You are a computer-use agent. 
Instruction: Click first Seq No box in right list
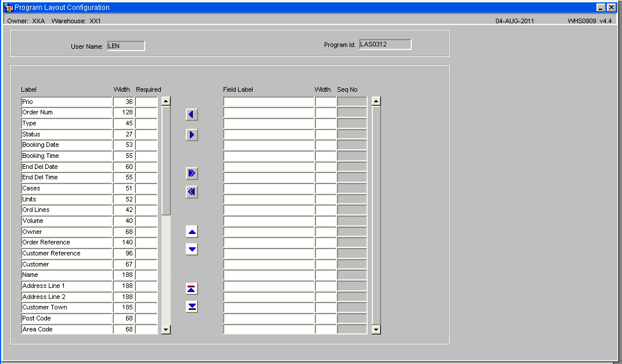(x=353, y=102)
